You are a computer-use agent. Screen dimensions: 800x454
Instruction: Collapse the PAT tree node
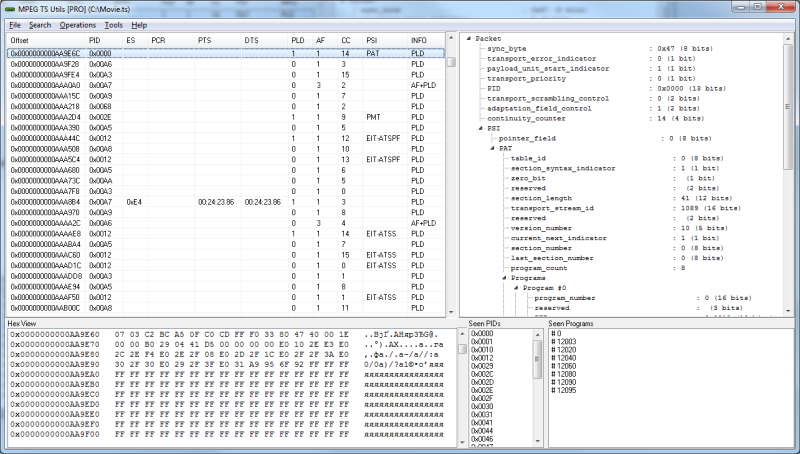[x=492, y=148]
